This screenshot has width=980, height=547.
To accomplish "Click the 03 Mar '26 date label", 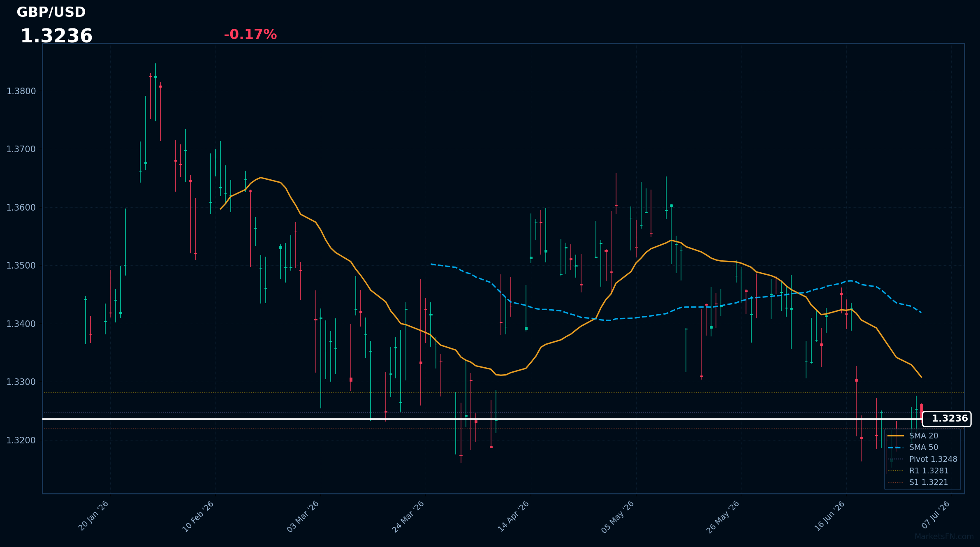I will tap(303, 517).
